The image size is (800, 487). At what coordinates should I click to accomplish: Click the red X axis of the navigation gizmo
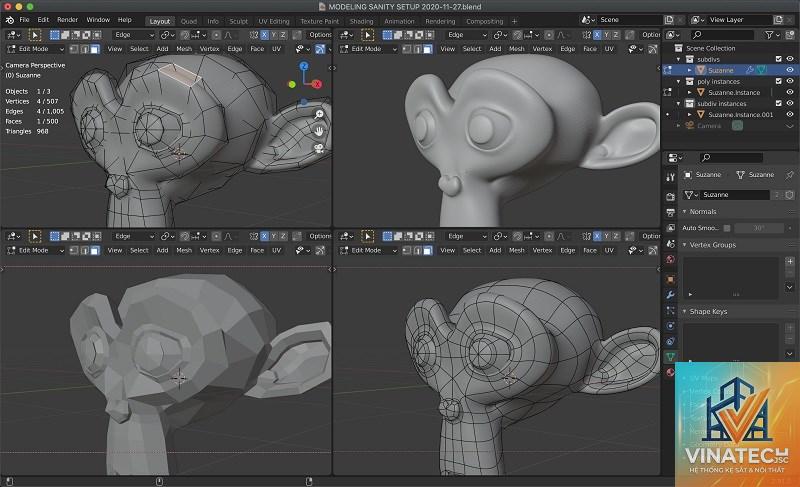[x=317, y=84]
